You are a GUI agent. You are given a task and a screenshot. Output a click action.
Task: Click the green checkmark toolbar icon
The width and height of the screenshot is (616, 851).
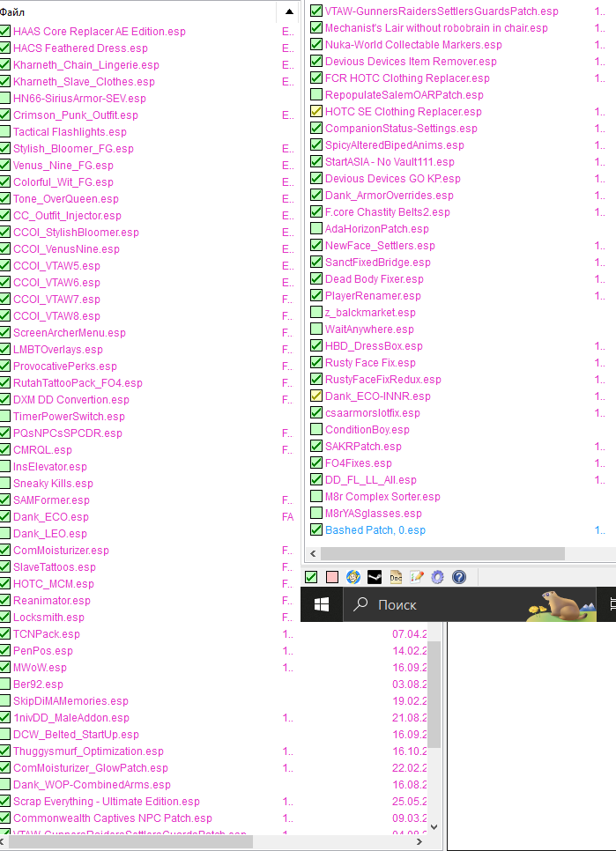click(311, 577)
